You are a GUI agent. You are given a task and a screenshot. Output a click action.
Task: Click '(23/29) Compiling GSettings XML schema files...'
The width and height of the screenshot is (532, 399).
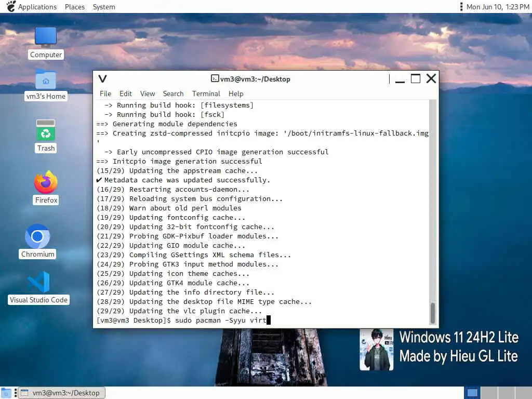pos(193,255)
